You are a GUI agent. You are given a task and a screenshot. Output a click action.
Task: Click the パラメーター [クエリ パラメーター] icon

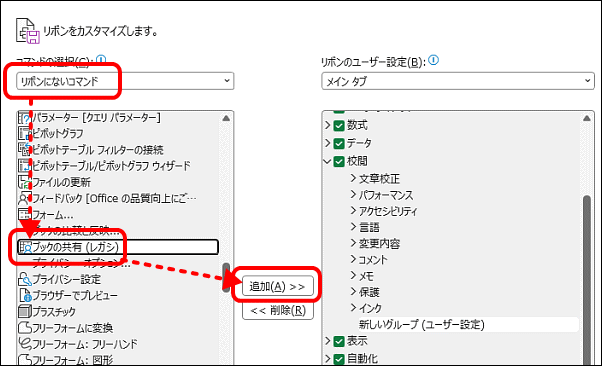(x=25, y=118)
